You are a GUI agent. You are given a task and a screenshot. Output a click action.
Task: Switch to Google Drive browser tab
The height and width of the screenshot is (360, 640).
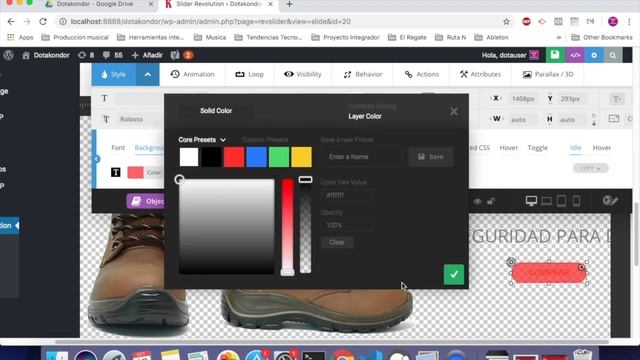click(x=95, y=4)
